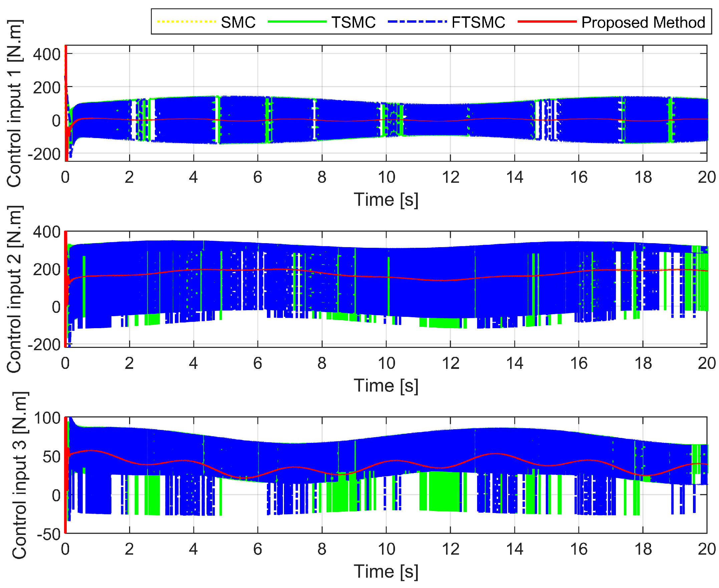Click the 10 tick under the middle plot
719x588 pixels.
point(386,364)
